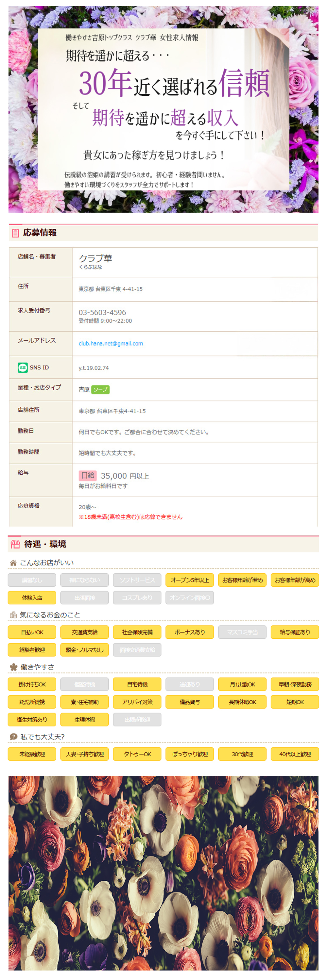Click the タトゥーOK tag
This screenshot has height=980, width=327.
coord(137,754)
